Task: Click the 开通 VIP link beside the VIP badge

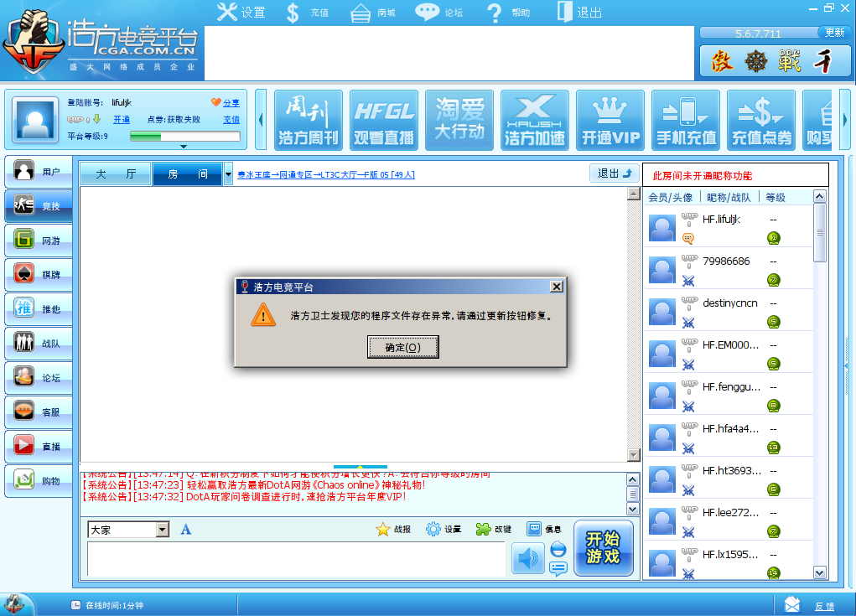Action: [x=122, y=120]
